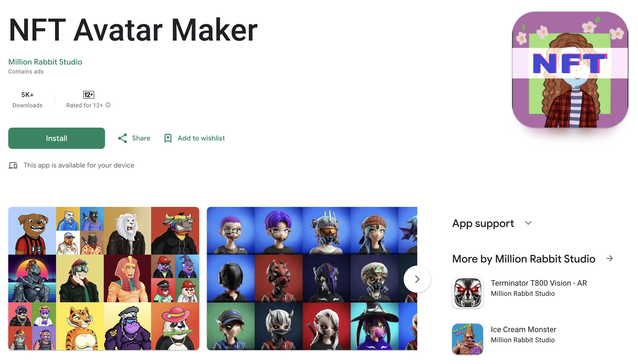Expand the App Support section

pyautogui.click(x=528, y=223)
